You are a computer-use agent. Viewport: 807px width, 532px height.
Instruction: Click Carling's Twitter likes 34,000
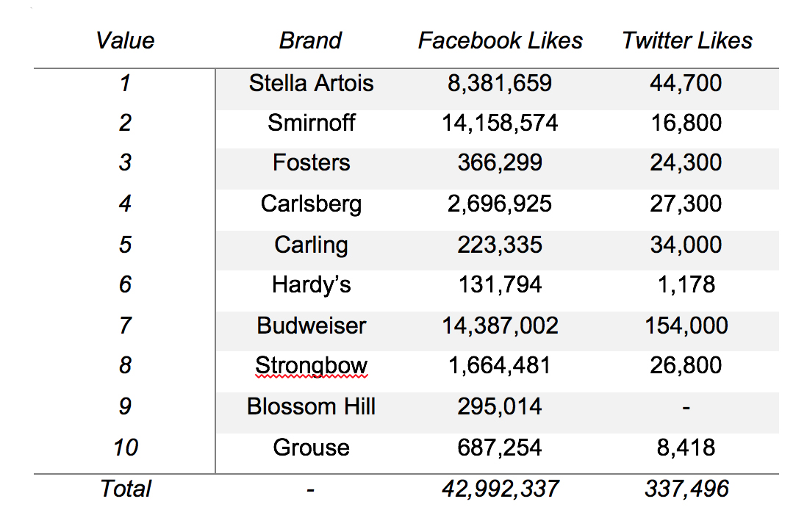tap(686, 245)
